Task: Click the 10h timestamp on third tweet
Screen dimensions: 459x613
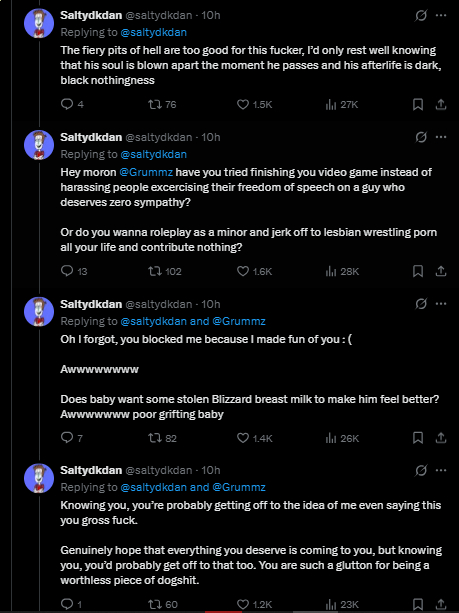Action: click(211, 304)
